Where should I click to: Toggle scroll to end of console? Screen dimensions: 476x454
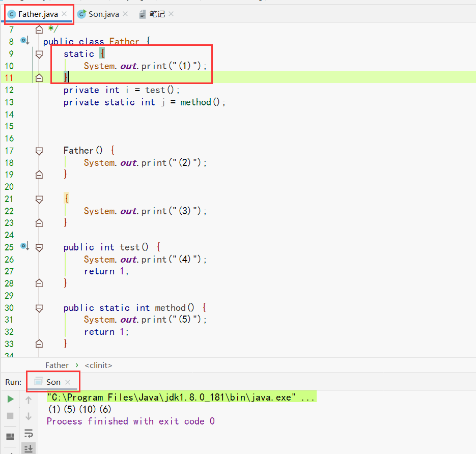(x=29, y=448)
